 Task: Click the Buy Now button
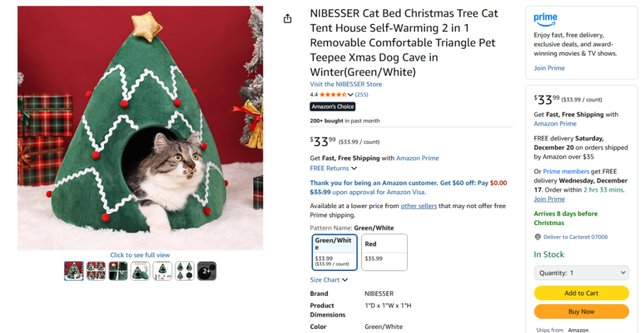tap(581, 312)
